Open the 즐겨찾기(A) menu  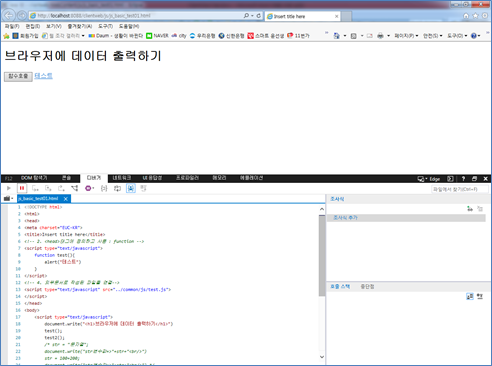pyautogui.click(x=80, y=26)
